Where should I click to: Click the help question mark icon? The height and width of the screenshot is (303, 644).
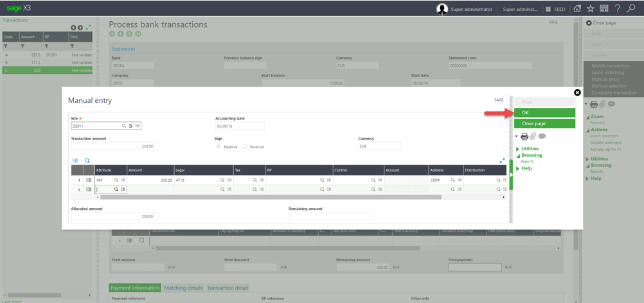point(618,9)
